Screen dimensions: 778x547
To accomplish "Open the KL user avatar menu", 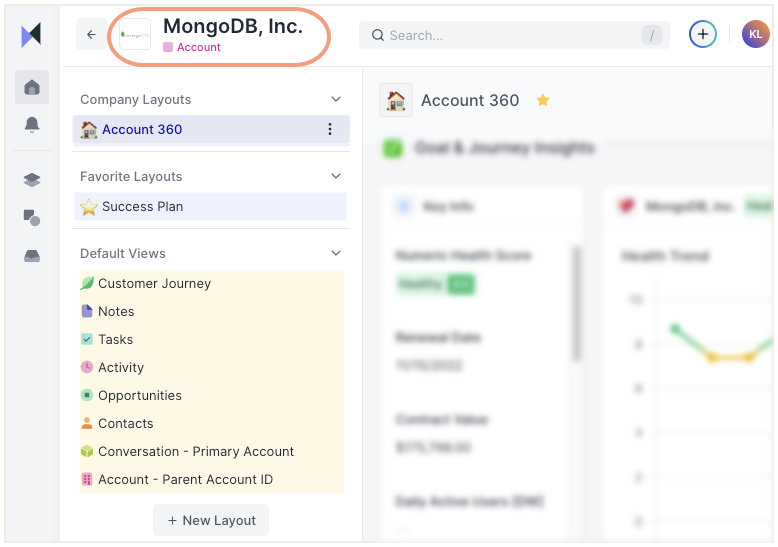I will tap(755, 34).
